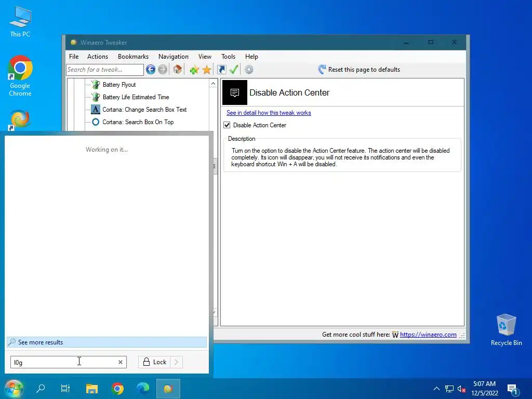Click the network tray icon

[449, 389]
